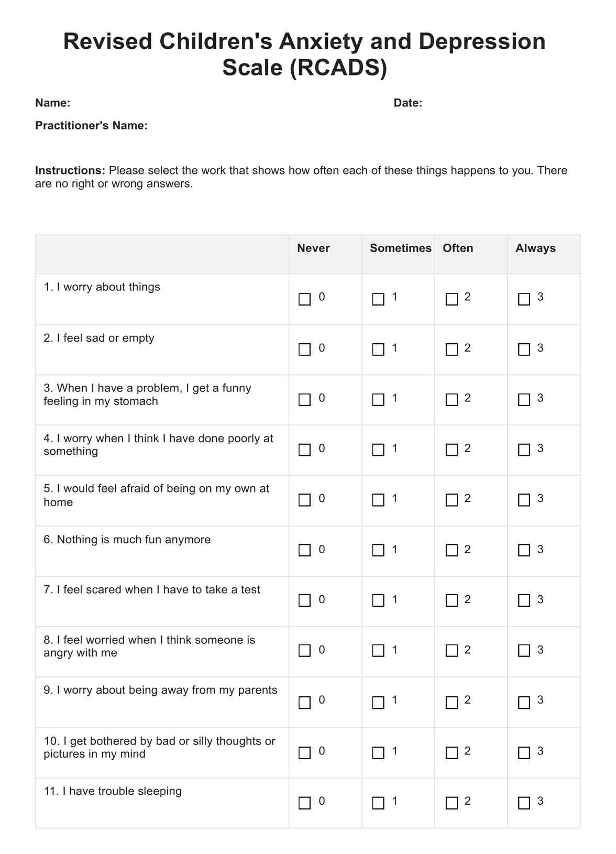616x854 pixels.
Task: Check Always for scared to take a test
Action: (x=524, y=600)
